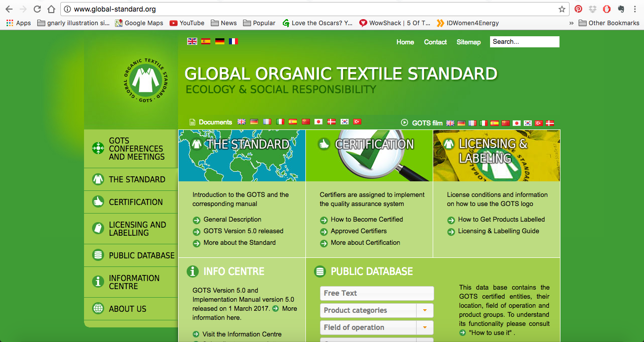Open About Us in the sidebar
This screenshot has width=644, height=342.
(x=131, y=309)
